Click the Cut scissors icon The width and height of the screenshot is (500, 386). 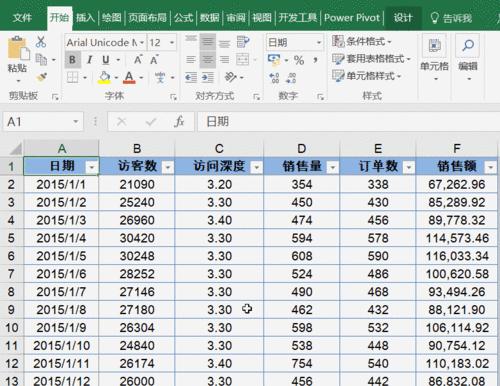tap(41, 42)
